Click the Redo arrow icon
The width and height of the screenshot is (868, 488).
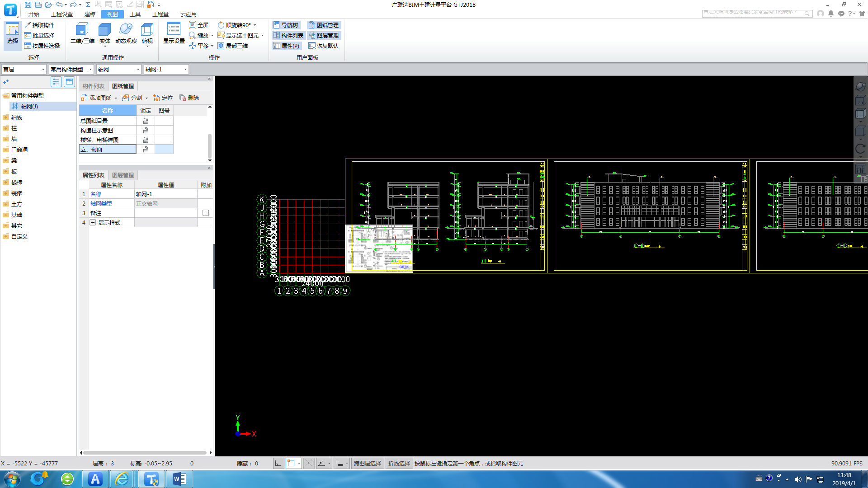tap(73, 5)
